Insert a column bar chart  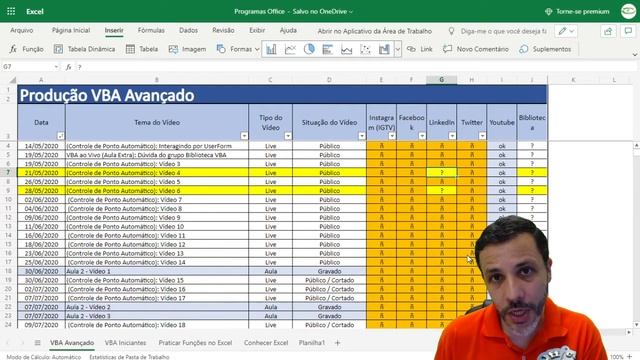tap(271, 49)
